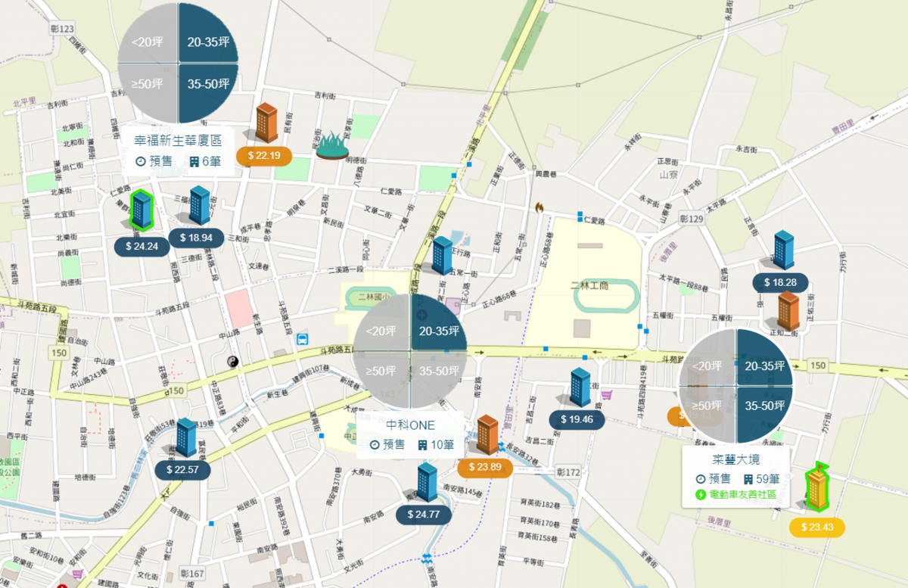This screenshot has height=588, width=908.
Task: Click the $18.94 price tag
Action: pos(197,238)
